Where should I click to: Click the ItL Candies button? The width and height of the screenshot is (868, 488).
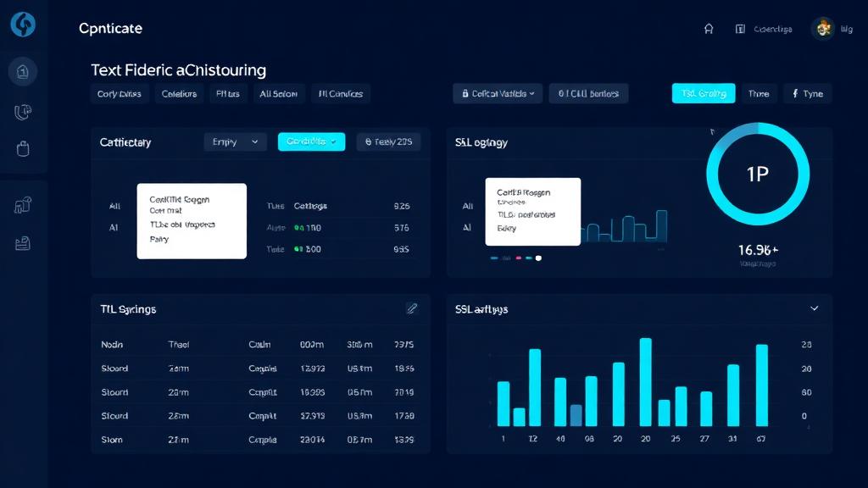click(x=341, y=93)
